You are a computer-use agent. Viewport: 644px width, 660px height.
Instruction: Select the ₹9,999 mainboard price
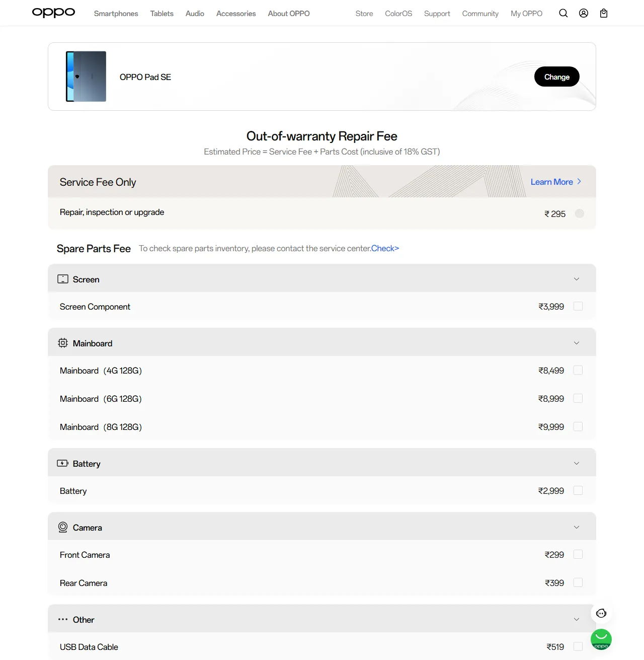point(551,426)
